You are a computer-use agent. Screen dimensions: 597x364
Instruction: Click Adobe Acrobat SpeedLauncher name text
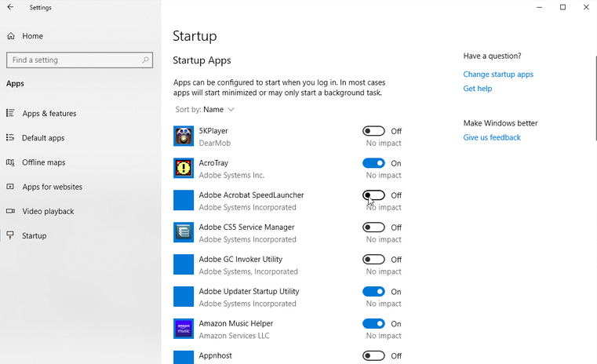[x=251, y=195]
